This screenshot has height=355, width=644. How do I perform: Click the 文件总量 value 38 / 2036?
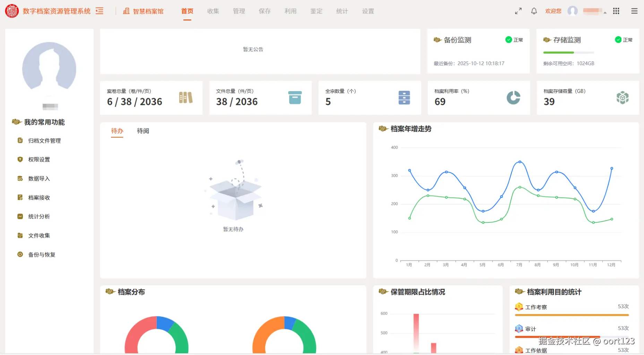pyautogui.click(x=237, y=102)
